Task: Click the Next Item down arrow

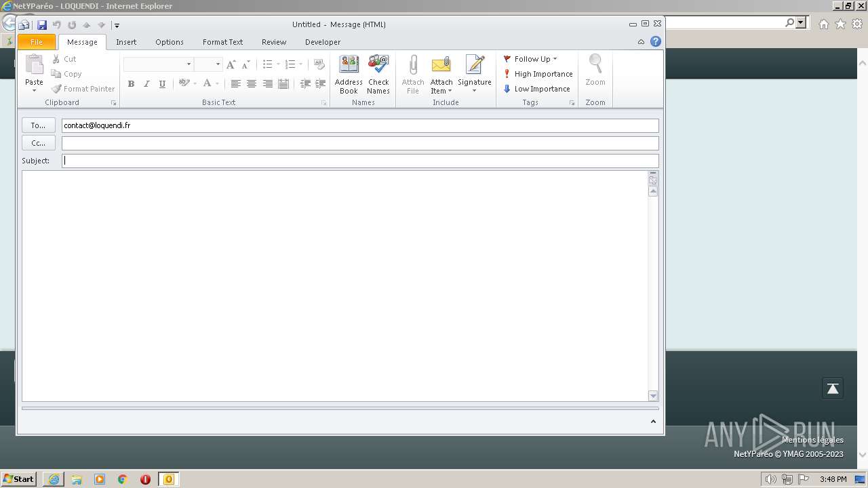Action: [102, 25]
